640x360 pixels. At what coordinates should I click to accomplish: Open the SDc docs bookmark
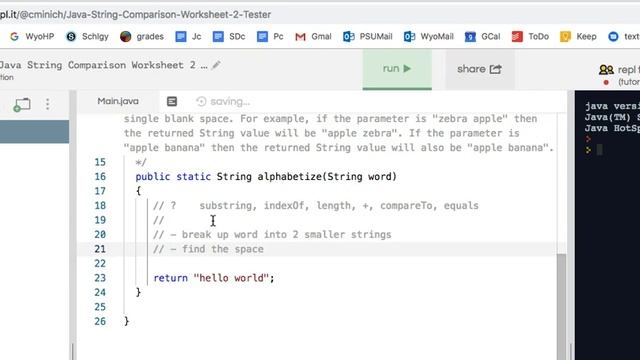229,37
